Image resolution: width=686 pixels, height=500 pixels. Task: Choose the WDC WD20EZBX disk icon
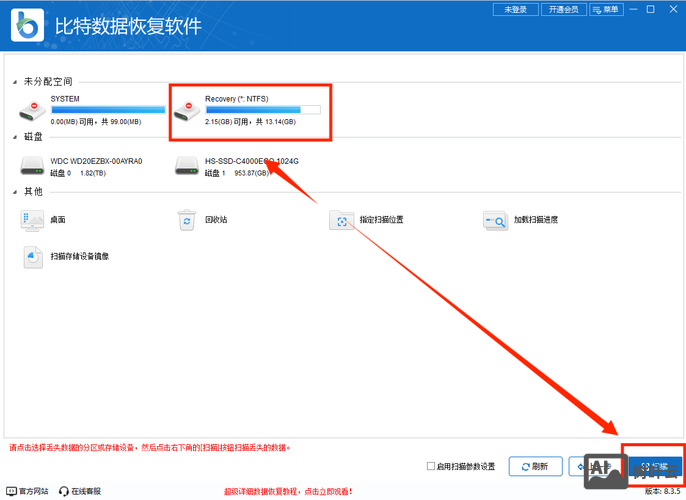click(x=33, y=166)
